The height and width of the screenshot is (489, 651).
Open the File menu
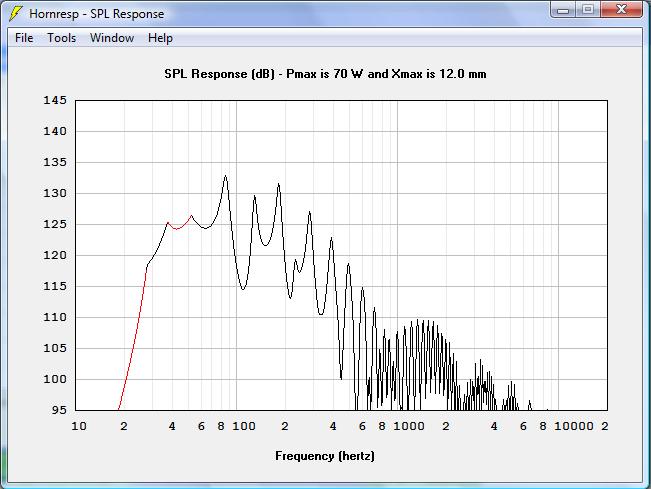pyautogui.click(x=24, y=38)
